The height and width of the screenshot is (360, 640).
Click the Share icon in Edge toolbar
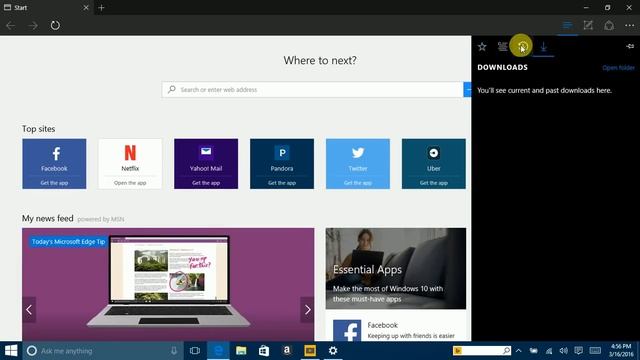pos(609,25)
